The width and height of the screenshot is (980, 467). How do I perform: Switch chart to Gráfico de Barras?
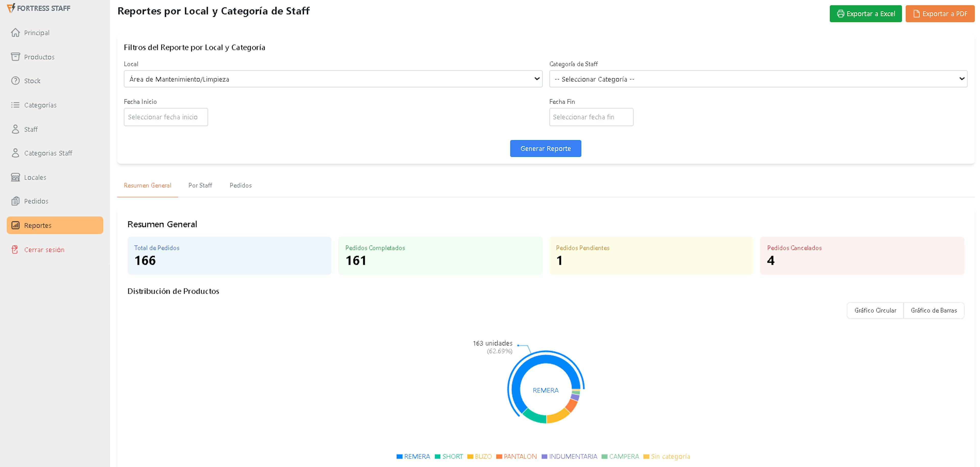coord(934,310)
